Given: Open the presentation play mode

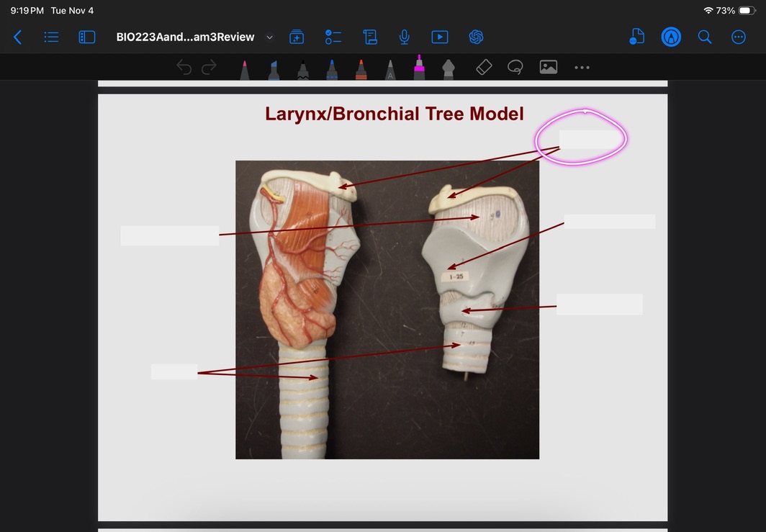Looking at the screenshot, I should point(439,37).
